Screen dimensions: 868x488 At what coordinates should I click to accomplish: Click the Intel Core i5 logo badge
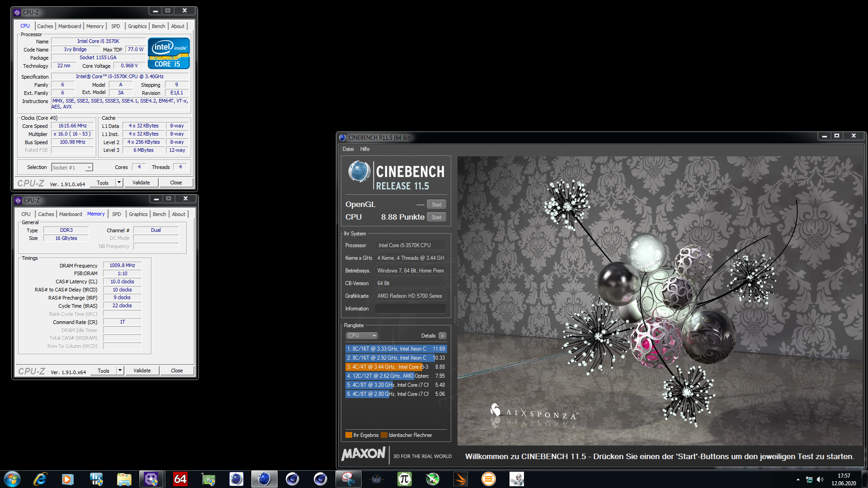click(x=169, y=53)
